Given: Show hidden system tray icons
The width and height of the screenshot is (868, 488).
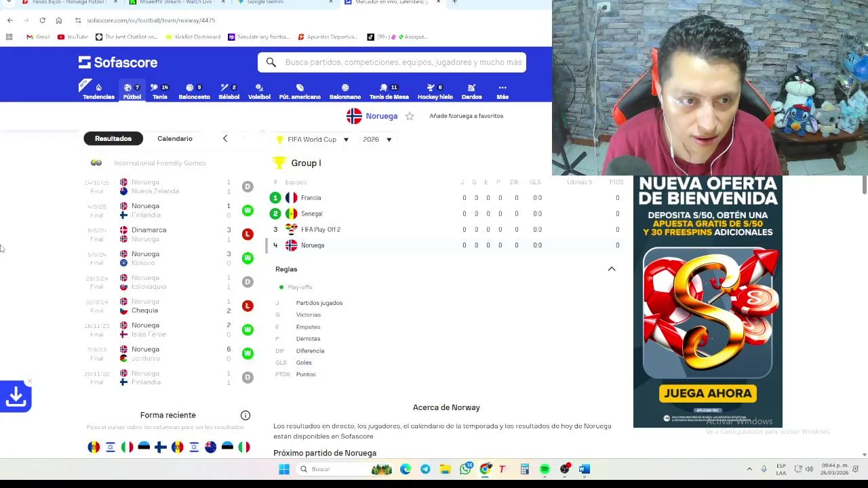Looking at the screenshot, I should click(749, 469).
